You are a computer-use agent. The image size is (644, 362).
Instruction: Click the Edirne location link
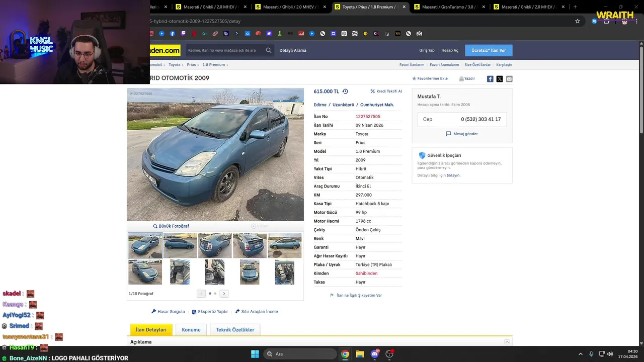[320, 105]
